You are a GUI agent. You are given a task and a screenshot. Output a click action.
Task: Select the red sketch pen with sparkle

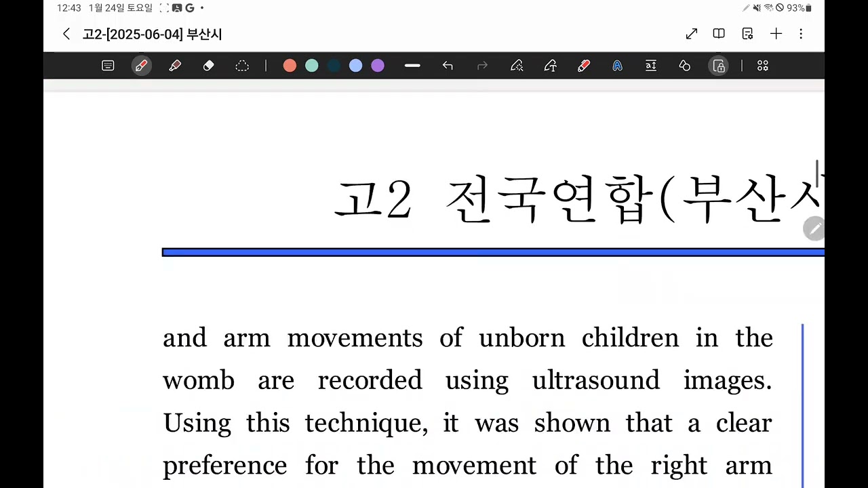[x=584, y=66]
